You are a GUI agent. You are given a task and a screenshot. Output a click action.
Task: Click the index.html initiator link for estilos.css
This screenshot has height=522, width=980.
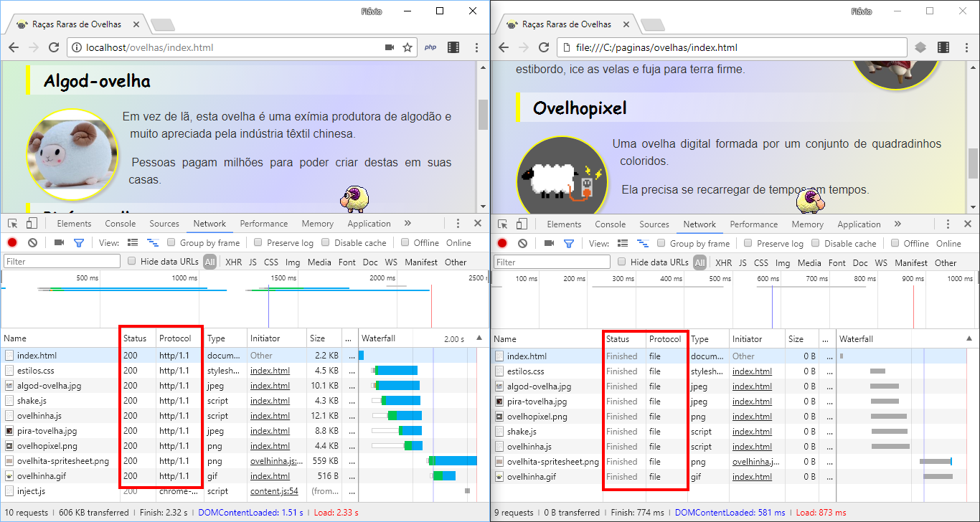(x=270, y=370)
